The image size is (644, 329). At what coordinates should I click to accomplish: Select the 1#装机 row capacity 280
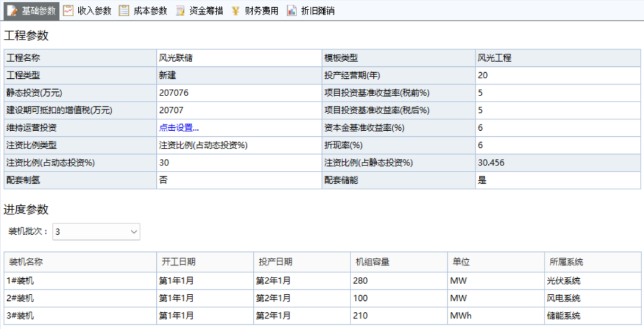tap(398, 281)
